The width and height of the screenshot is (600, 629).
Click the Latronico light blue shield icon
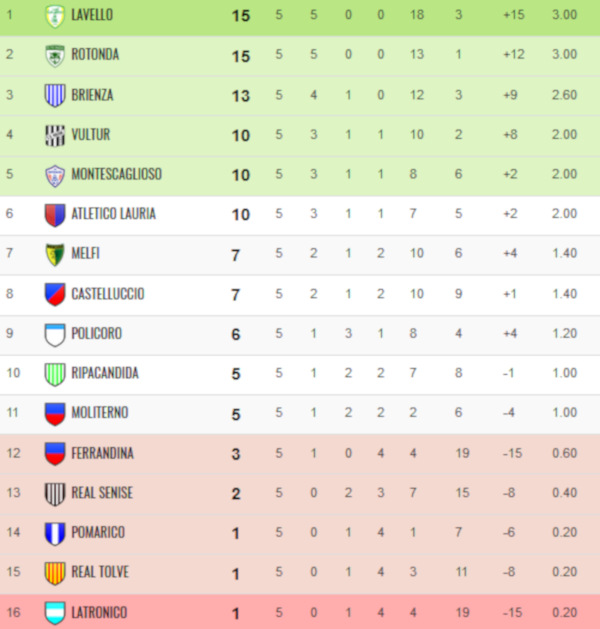55,613
